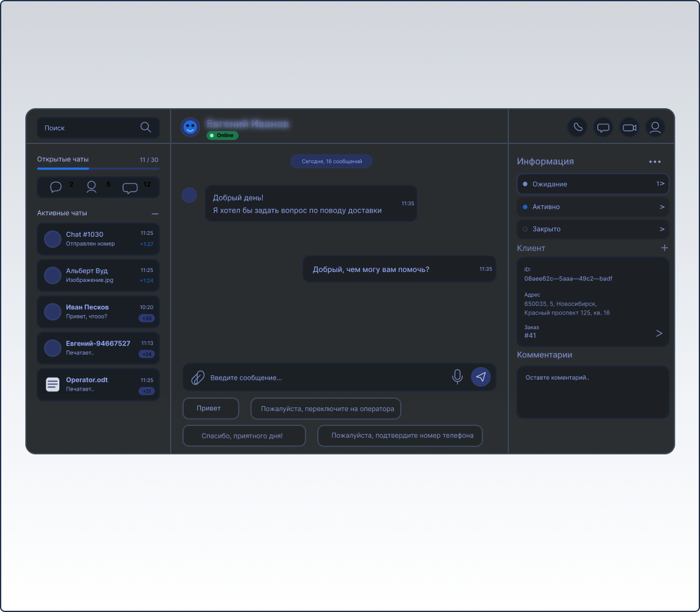
Task: Click the search magnifier icon
Action: pyautogui.click(x=146, y=127)
